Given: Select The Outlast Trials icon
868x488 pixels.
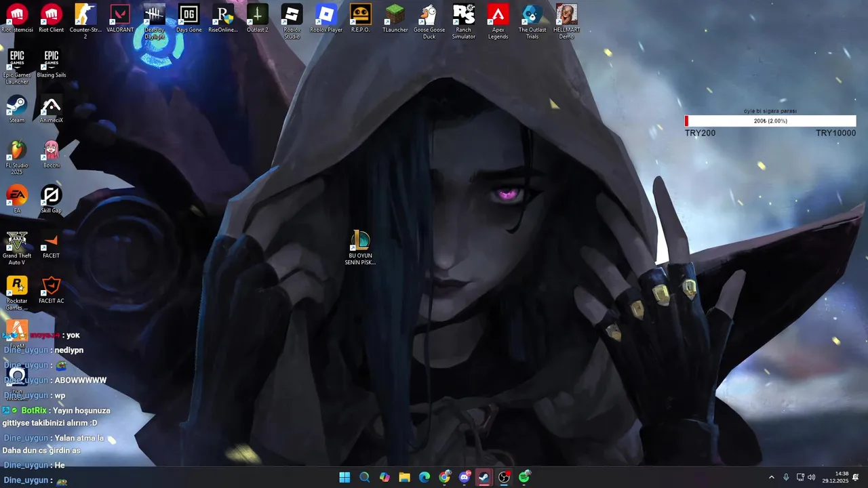Looking at the screenshot, I should (532, 20).
